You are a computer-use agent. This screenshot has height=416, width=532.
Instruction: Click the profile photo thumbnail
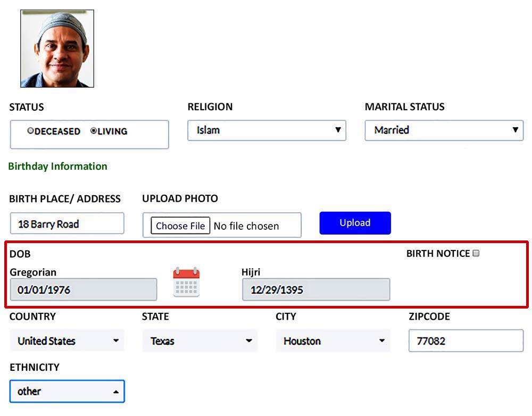(57, 48)
